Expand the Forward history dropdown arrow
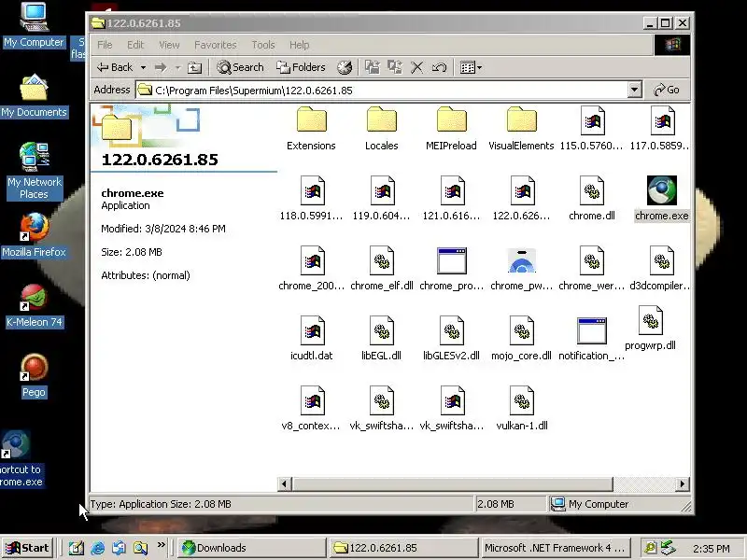Screen dimensions: 747x560 pyautogui.click(x=177, y=67)
